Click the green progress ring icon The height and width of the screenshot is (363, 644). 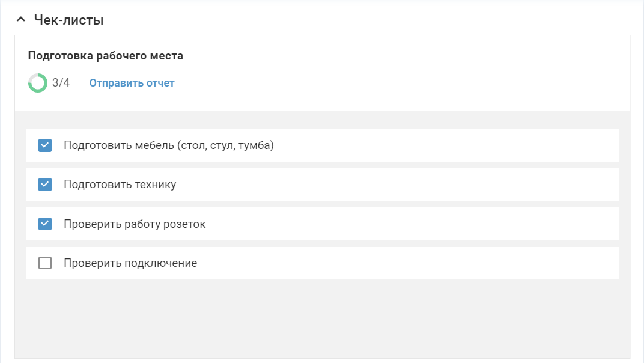pos(37,83)
